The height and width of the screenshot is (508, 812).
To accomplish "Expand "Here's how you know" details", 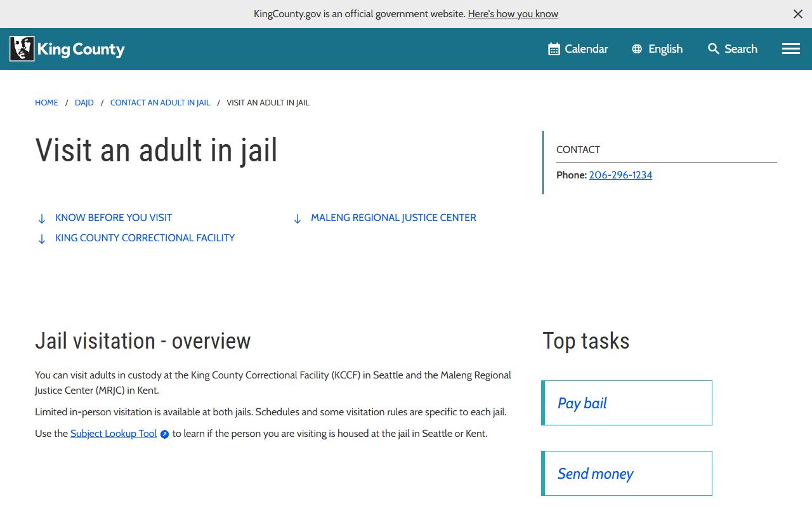I will click(513, 13).
